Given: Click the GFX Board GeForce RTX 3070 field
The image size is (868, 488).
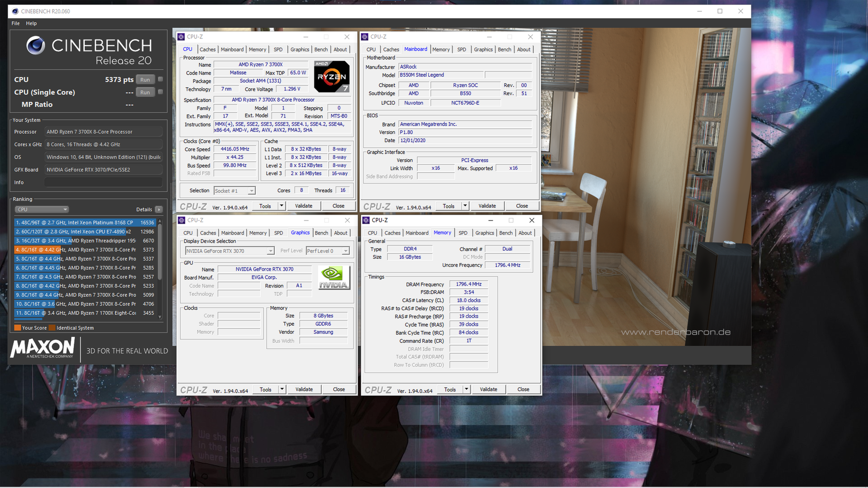Looking at the screenshot, I should click(104, 169).
